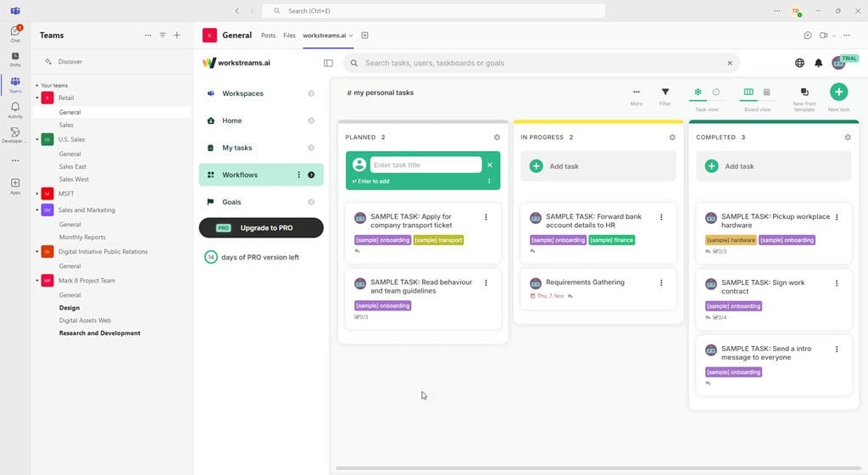Open Research and Development channel

point(100,333)
